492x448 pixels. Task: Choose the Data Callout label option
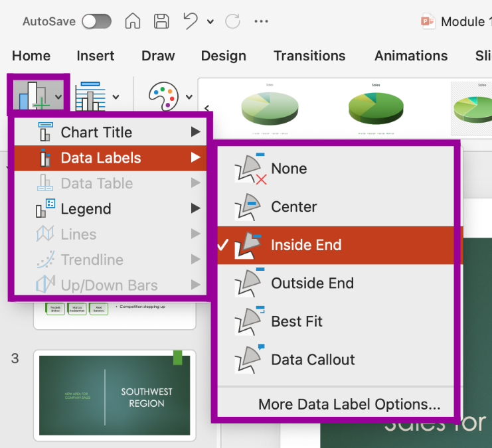tap(335, 360)
